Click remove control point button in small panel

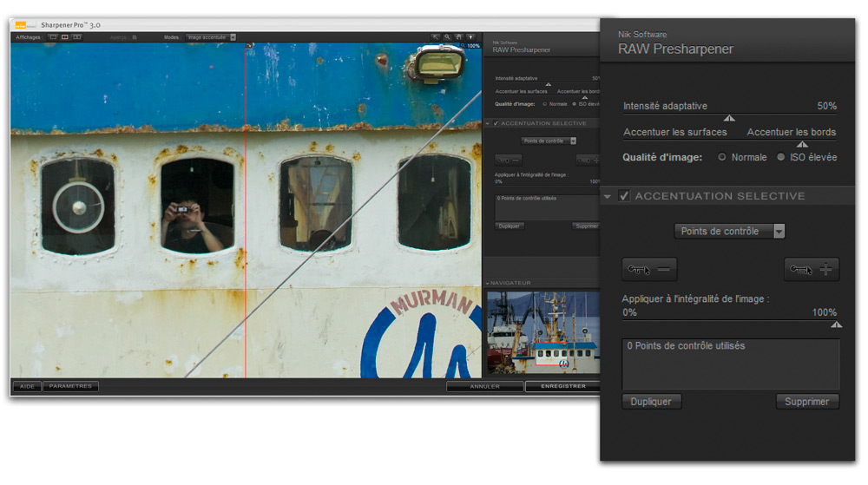coord(508,161)
